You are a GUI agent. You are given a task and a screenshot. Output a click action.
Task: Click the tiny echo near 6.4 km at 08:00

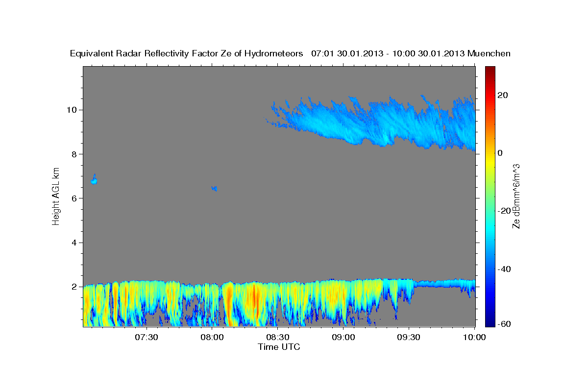click(x=214, y=188)
